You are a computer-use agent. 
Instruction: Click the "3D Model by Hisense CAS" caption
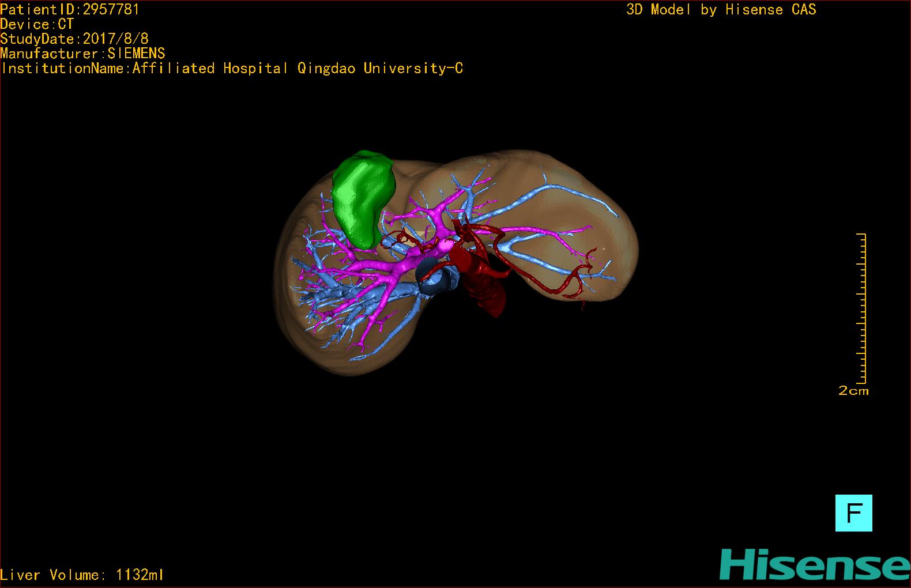coord(721,9)
